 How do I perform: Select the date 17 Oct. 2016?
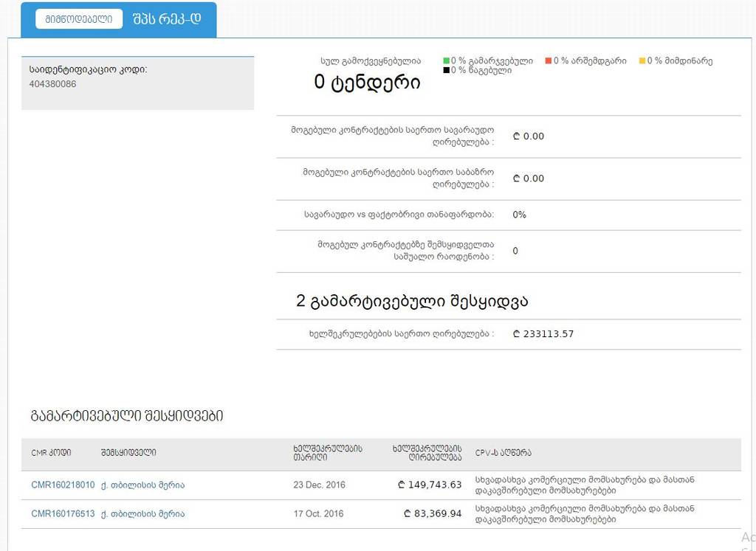[318, 513]
